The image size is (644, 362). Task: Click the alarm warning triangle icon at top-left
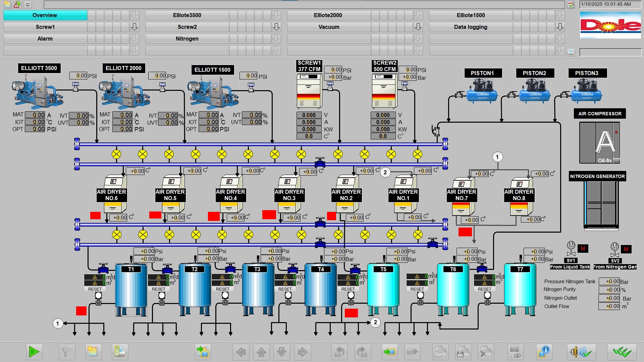[x=17, y=4]
